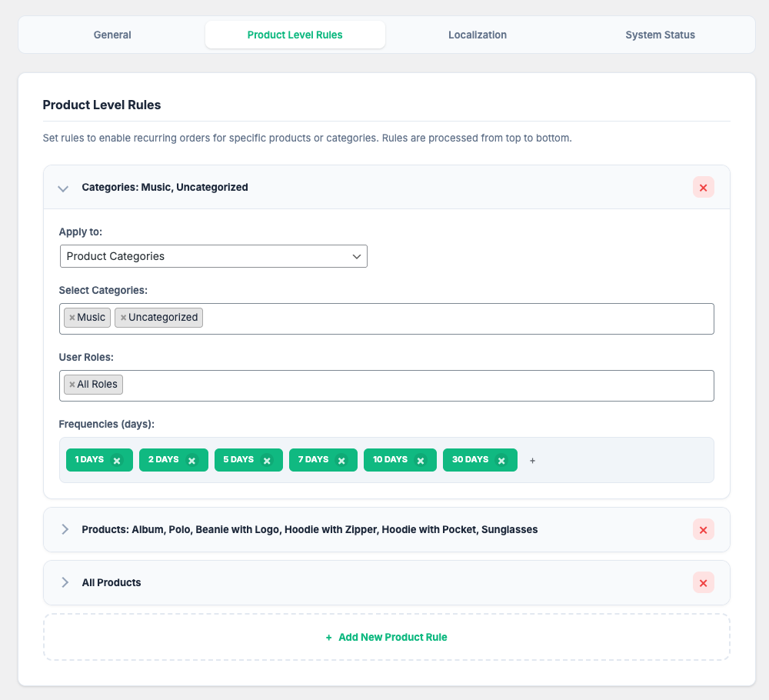
Task: Expand the All Products rule
Action: (65, 582)
